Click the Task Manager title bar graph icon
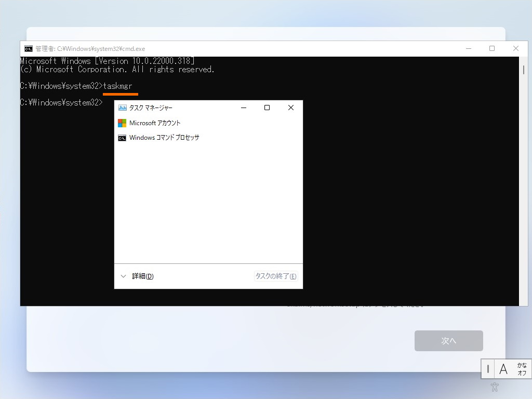Screen dimensions: 532x399 point(122,108)
